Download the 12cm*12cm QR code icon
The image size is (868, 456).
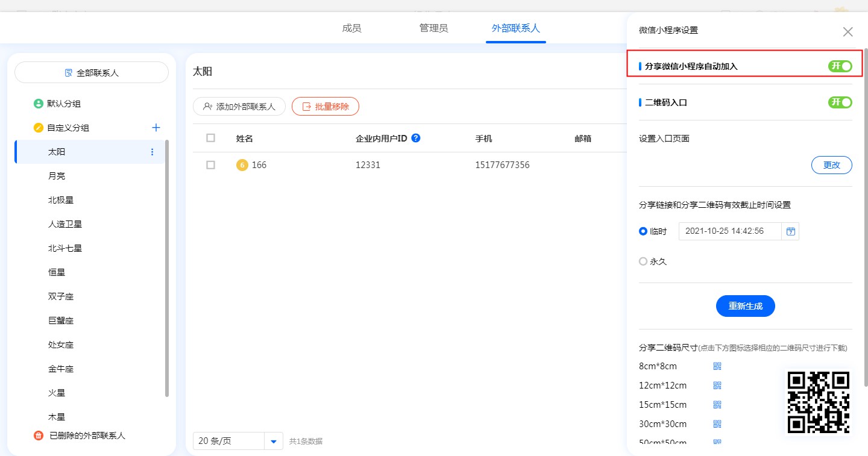[717, 386]
